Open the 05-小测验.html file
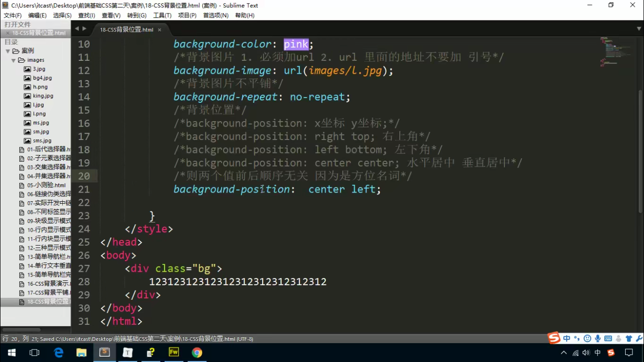644x362 pixels. tap(46, 185)
